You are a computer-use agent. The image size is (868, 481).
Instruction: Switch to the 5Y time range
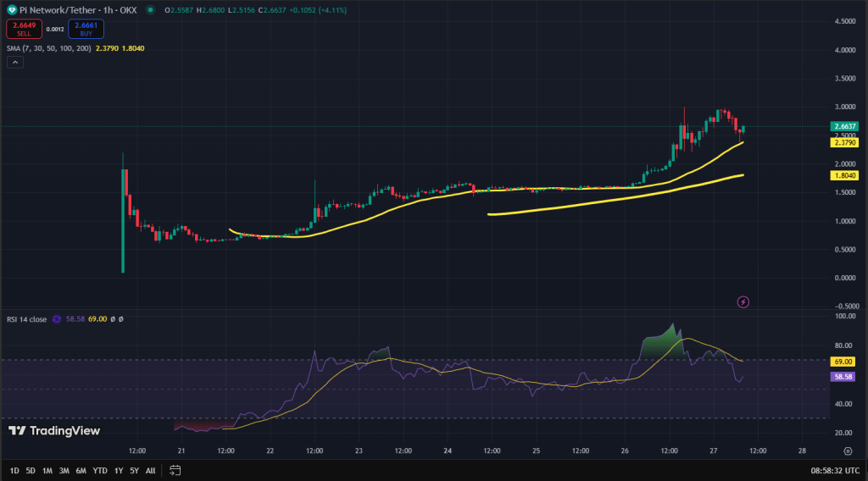click(134, 471)
